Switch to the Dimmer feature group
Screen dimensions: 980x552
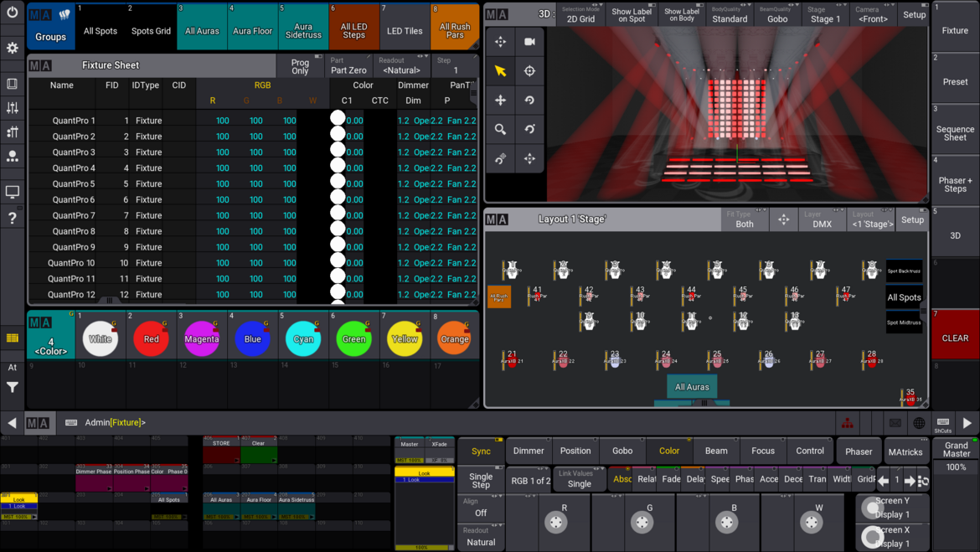coord(529,451)
